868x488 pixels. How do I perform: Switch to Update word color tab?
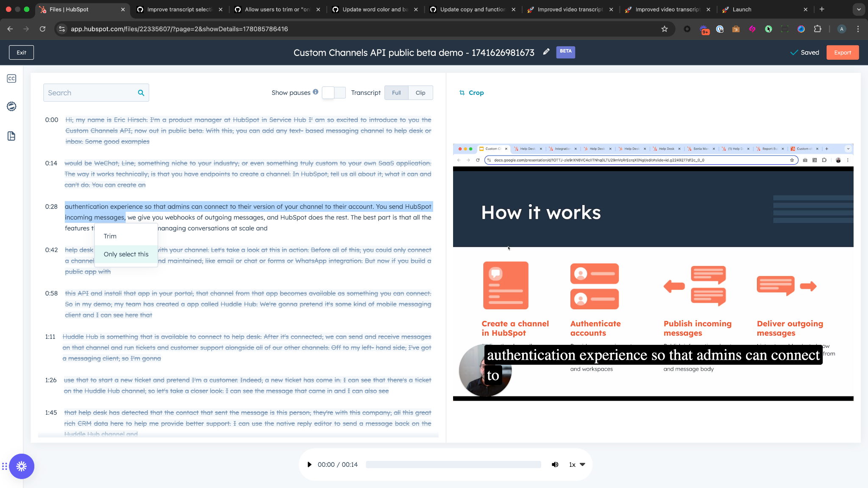tap(375, 9)
